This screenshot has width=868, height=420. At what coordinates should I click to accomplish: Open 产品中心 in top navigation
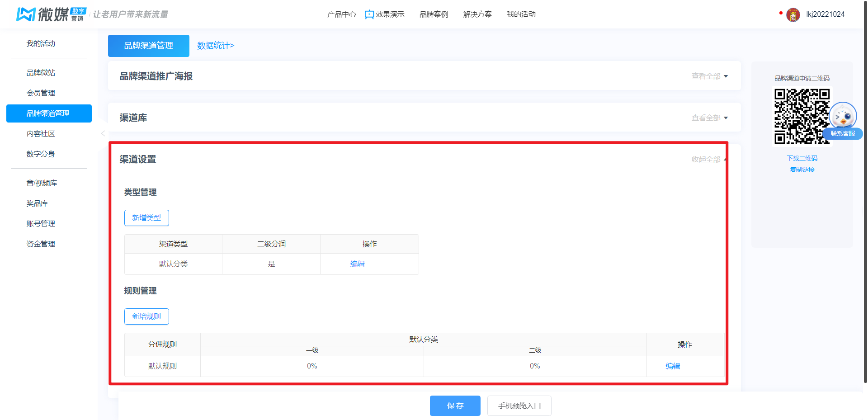[x=342, y=14]
